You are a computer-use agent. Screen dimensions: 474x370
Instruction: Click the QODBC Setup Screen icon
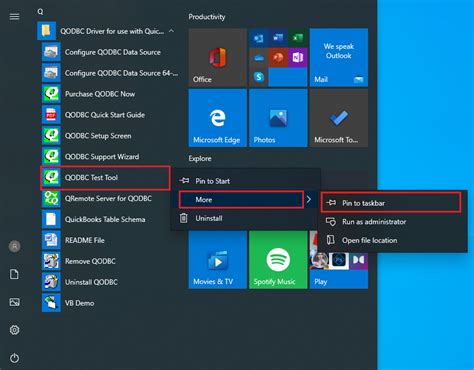tap(51, 136)
